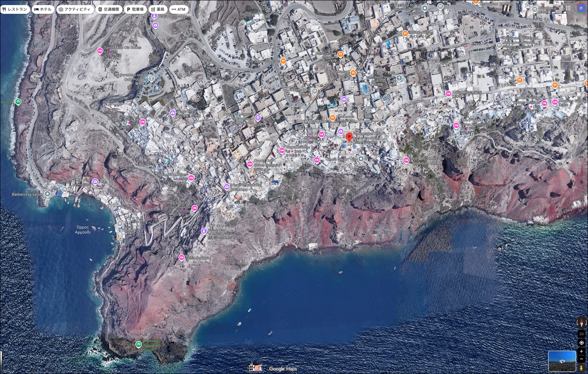Open the Google apps grid icon

point(568,8)
